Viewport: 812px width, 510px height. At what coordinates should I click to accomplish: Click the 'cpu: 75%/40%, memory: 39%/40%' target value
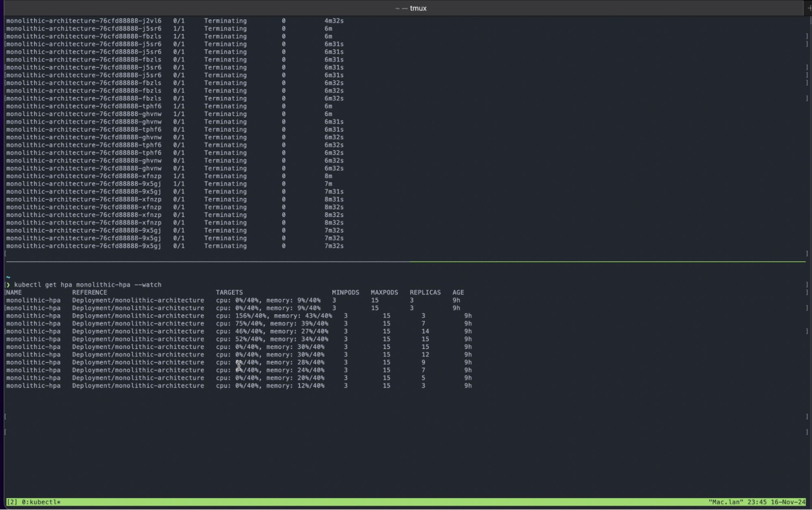pos(272,323)
